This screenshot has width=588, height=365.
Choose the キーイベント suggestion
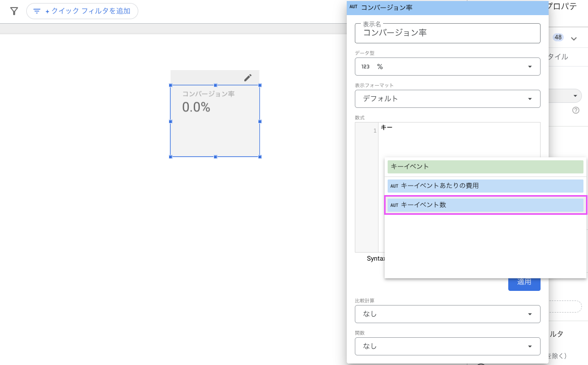pyautogui.click(x=485, y=167)
